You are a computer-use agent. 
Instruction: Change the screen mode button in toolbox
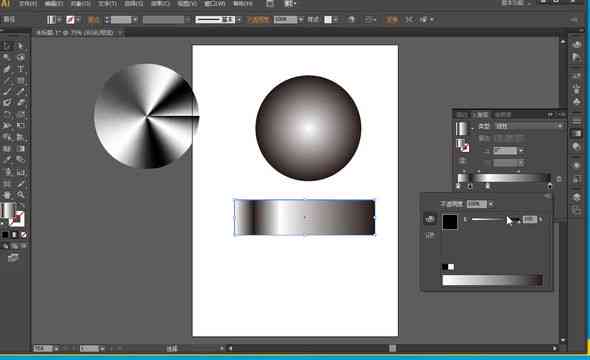(x=14, y=258)
